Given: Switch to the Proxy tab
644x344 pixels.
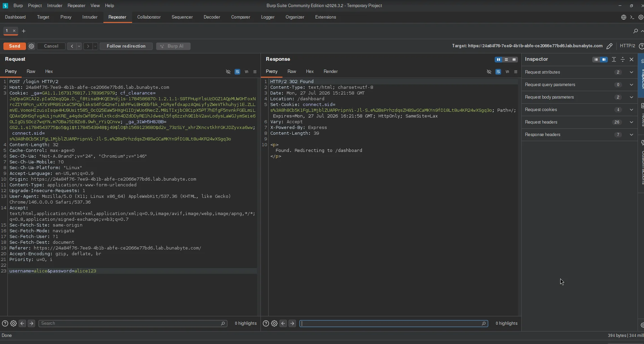Looking at the screenshot, I should pyautogui.click(x=66, y=17).
